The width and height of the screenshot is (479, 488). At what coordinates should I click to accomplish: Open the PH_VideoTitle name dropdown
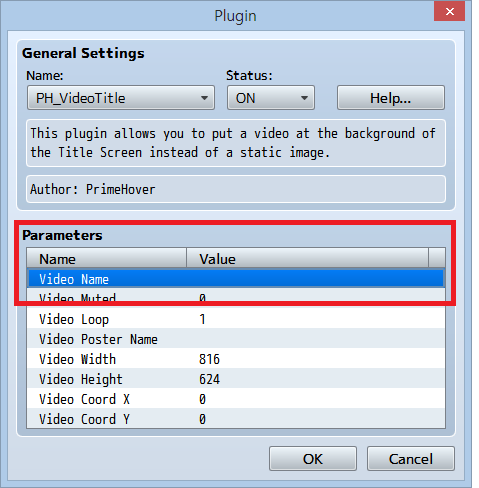(x=121, y=98)
